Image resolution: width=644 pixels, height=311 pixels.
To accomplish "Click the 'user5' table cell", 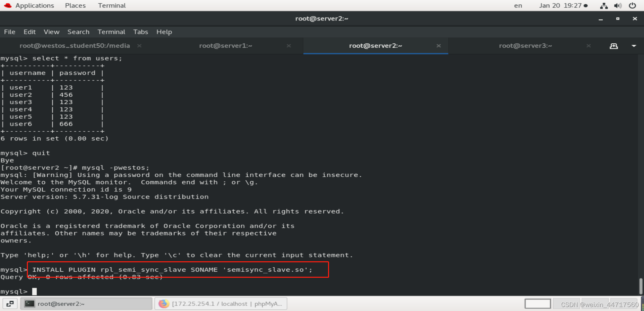I will [x=21, y=117].
